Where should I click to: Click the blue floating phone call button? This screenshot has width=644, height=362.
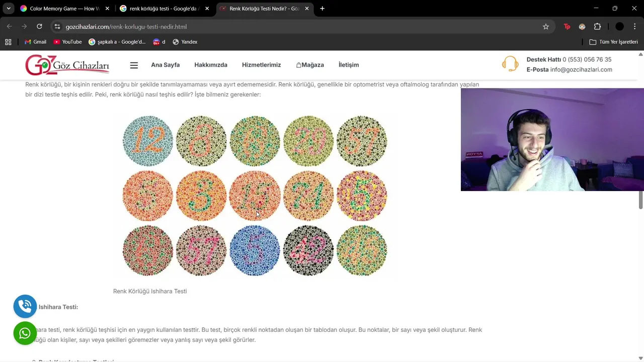pyautogui.click(x=25, y=306)
